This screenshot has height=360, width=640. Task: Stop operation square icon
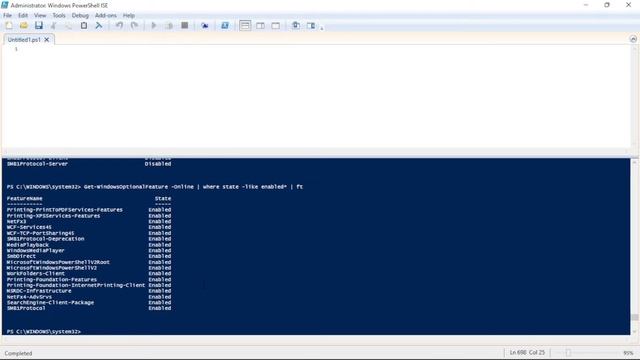[x=184, y=25]
